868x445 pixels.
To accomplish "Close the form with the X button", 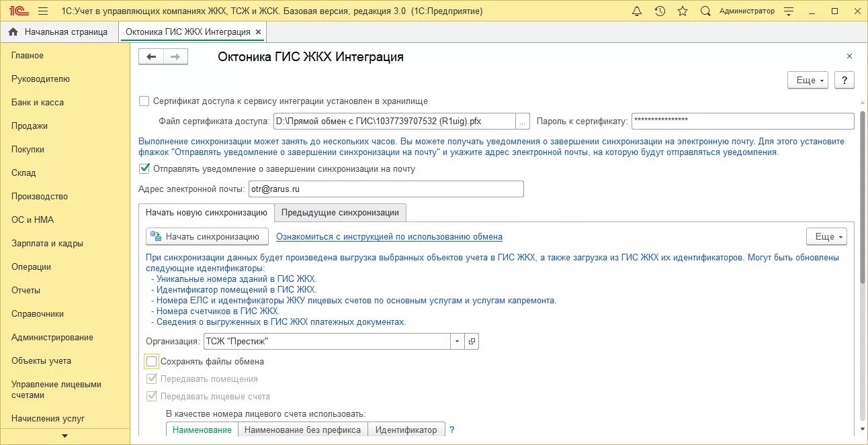I will point(849,56).
